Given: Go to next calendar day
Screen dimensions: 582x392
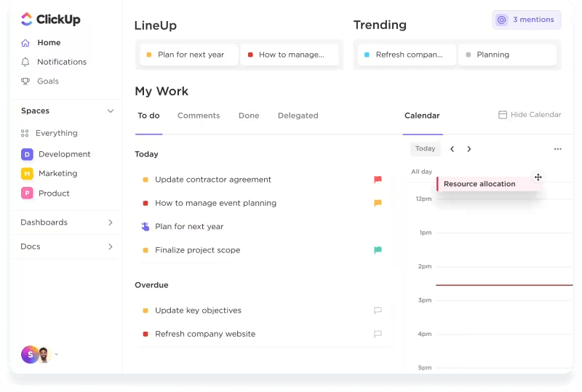Looking at the screenshot, I should (469, 149).
